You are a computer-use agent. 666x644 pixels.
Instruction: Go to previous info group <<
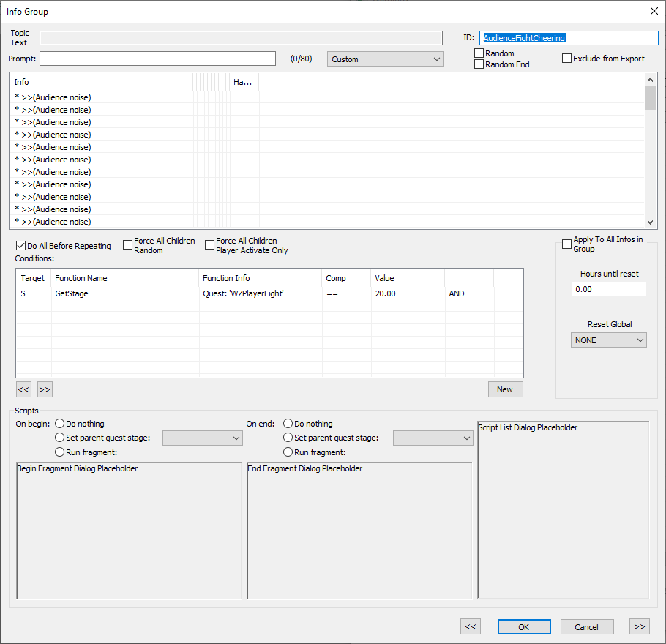pos(471,626)
